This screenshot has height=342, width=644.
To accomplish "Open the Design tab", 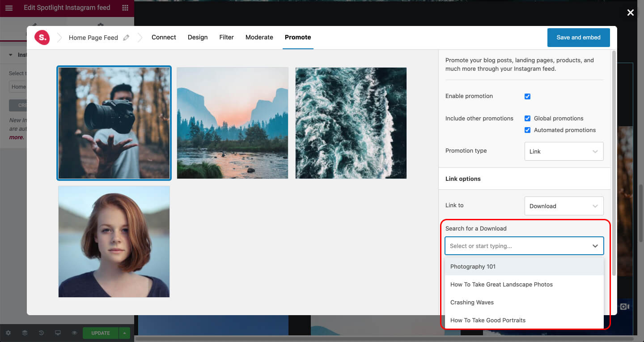I will click(x=198, y=37).
